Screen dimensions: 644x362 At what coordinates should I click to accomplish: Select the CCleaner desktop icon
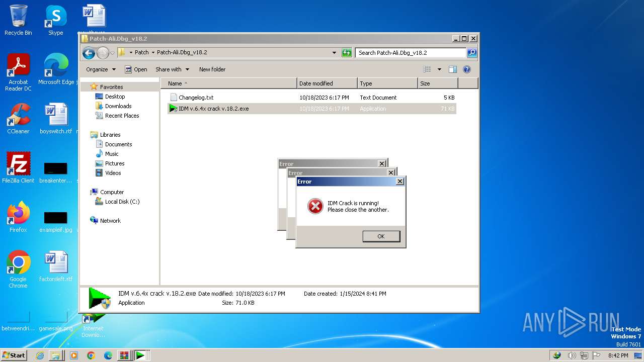(18, 118)
